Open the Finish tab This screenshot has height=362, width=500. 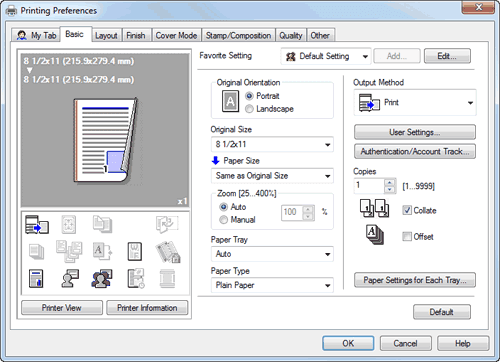coord(136,35)
